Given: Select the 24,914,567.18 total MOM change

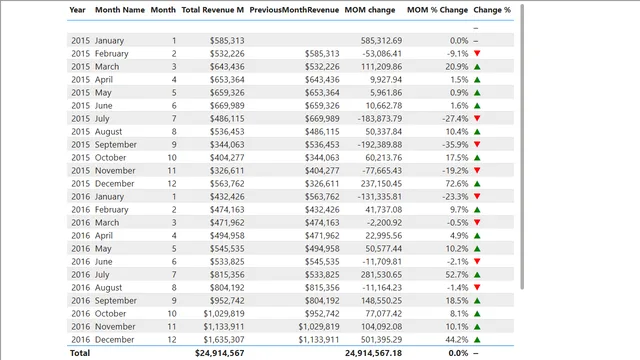Looking at the screenshot, I should point(373,353).
